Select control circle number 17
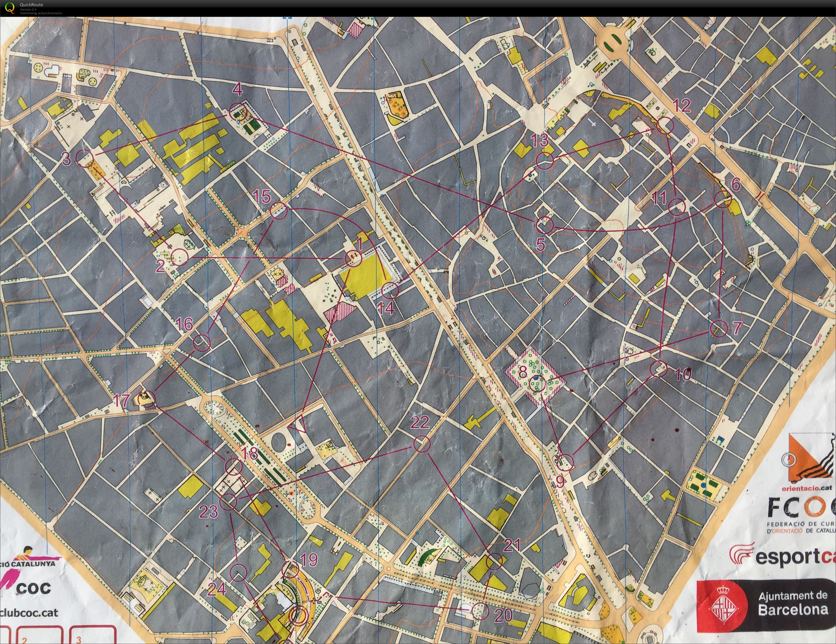This screenshot has width=836, height=644. pos(147,399)
